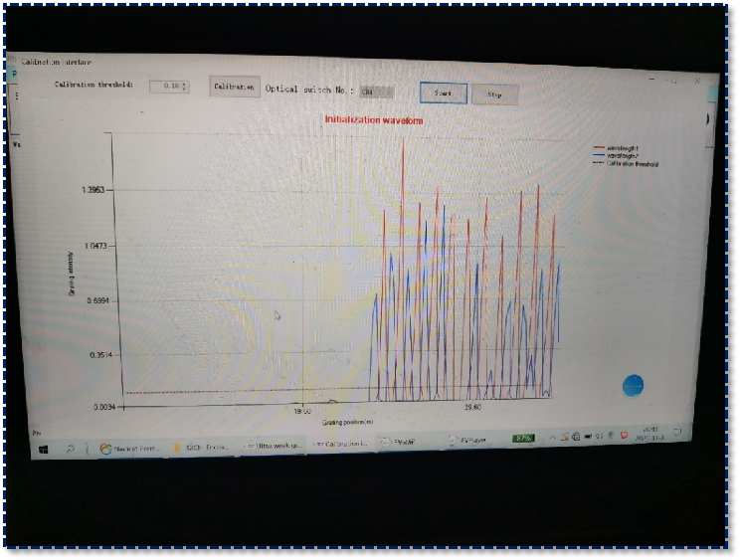Open the Windows Start menu
This screenshot has height=560, width=740.
(x=44, y=449)
